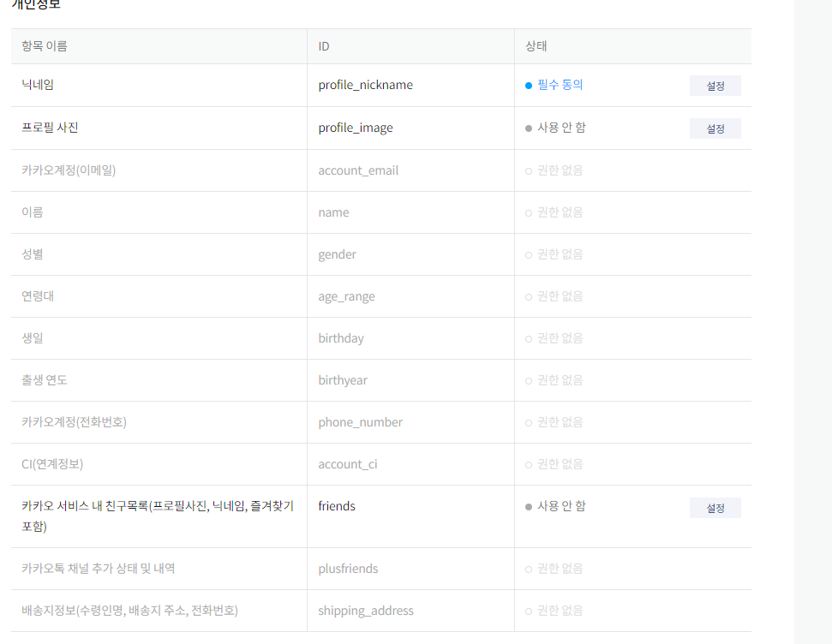Click the 성별 item name
Screen dimensions: 832x644
(33, 254)
